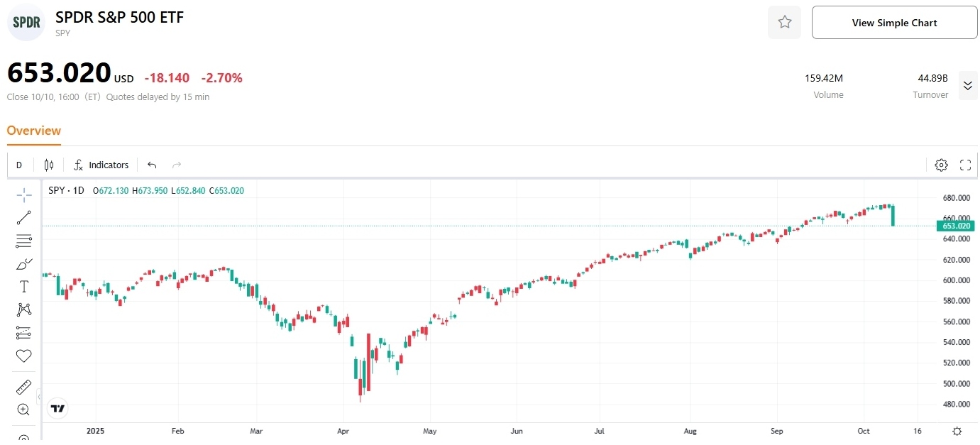Undo the last chart action
Image resolution: width=980 pixels, height=445 pixels.
(x=152, y=165)
